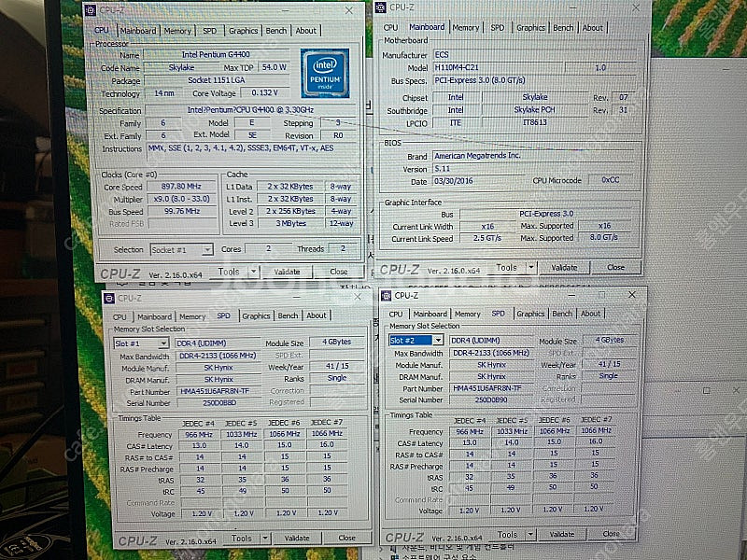Select About tab in the ECS motherboard window
The width and height of the screenshot is (747, 560).
pyautogui.click(x=593, y=28)
